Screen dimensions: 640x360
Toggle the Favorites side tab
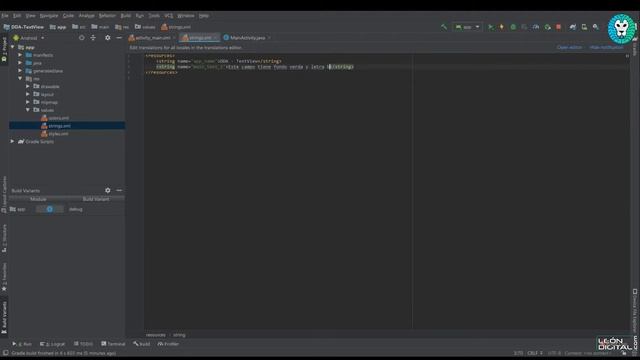tap(4, 277)
